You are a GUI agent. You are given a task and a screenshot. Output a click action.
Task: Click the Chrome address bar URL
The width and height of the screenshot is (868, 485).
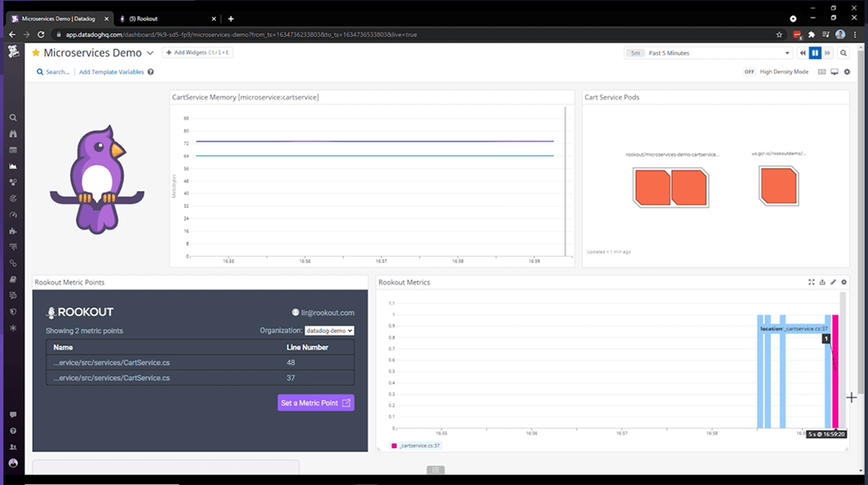[241, 34]
